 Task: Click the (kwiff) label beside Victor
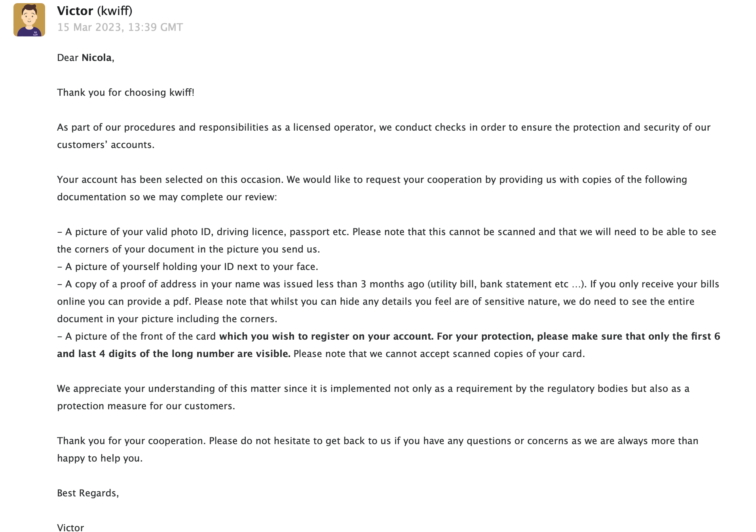114,11
